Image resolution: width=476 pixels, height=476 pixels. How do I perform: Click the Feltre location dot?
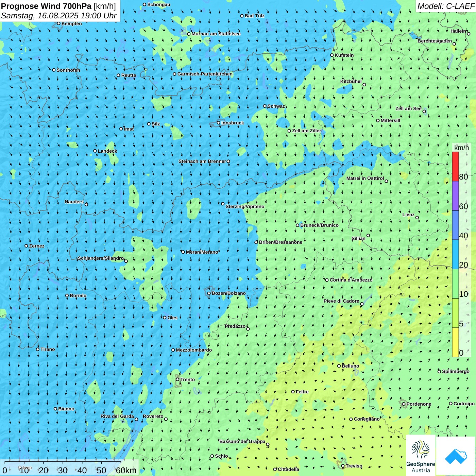coord(293,392)
